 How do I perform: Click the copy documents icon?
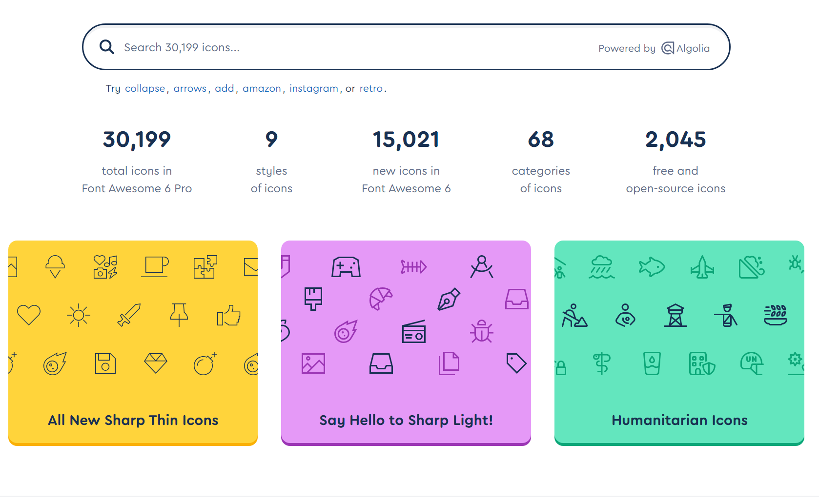pyautogui.click(x=449, y=363)
